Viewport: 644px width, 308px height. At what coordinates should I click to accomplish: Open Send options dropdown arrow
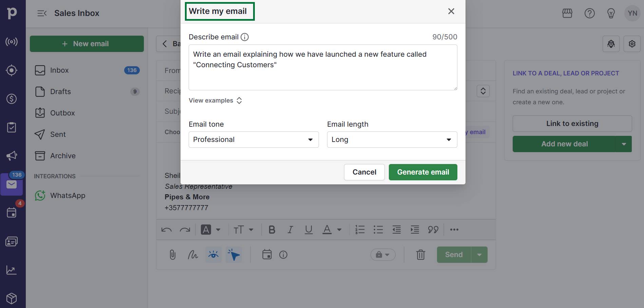coord(479,255)
